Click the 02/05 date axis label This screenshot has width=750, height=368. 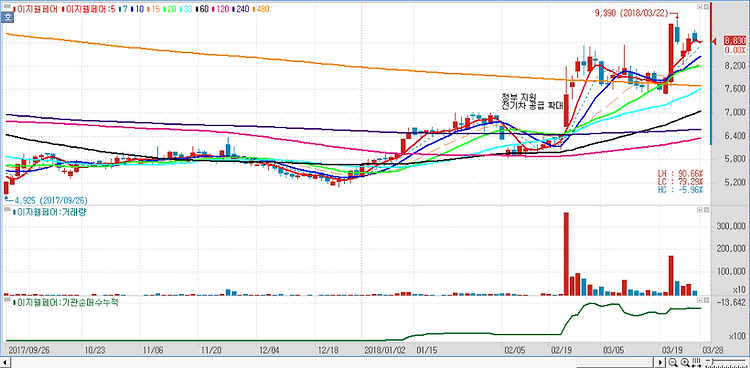point(514,349)
